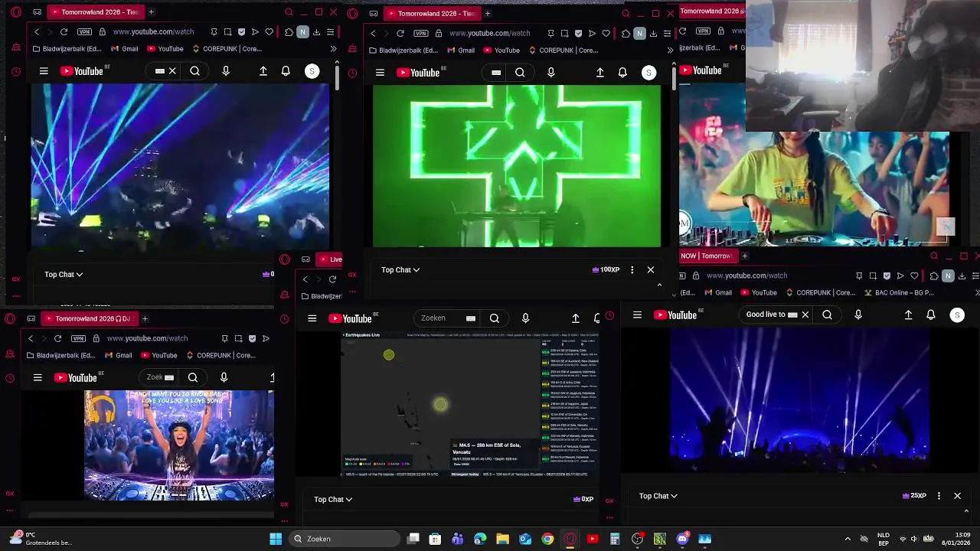Image resolution: width=980 pixels, height=551 pixels.
Task: Open File Explorer from the taskbar
Action: pos(502,539)
